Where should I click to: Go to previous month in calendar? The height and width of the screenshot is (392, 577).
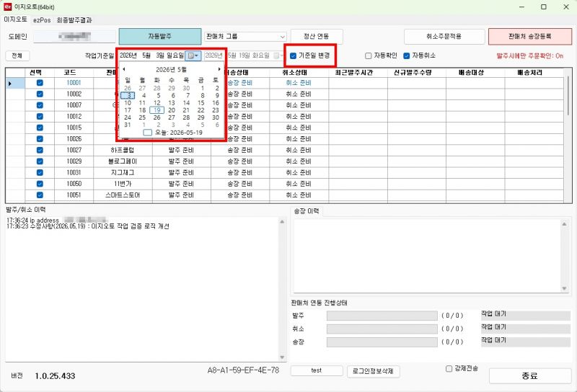(x=124, y=69)
